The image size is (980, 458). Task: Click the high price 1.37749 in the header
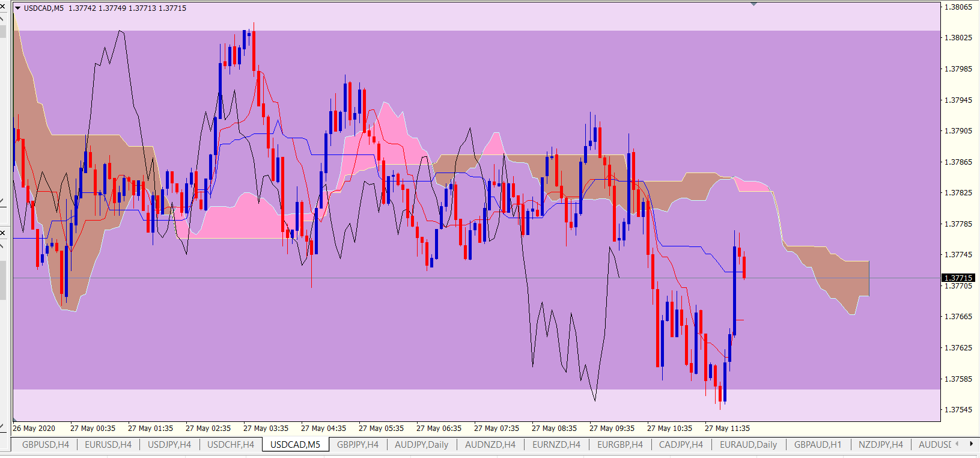click(112, 8)
